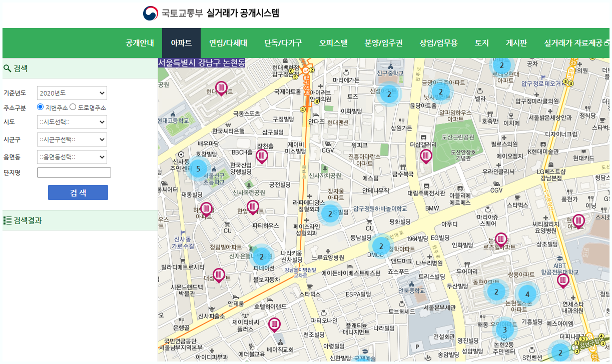Click the 국토교통부 logo
Screen dimensions: 612x364
click(x=173, y=13)
